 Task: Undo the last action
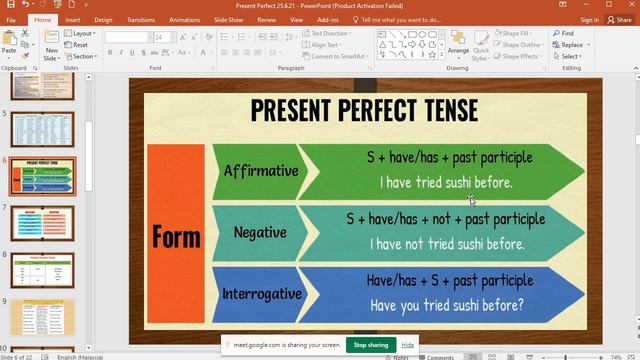[25, 4]
